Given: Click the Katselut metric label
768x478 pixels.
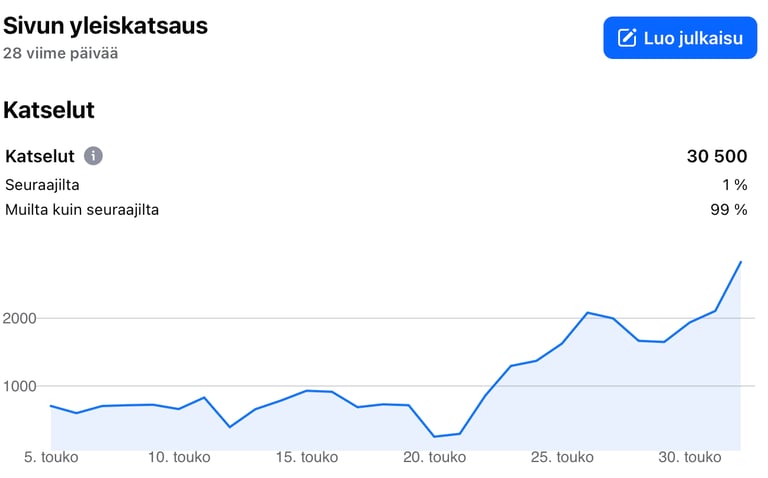Looking at the screenshot, I should [40, 156].
